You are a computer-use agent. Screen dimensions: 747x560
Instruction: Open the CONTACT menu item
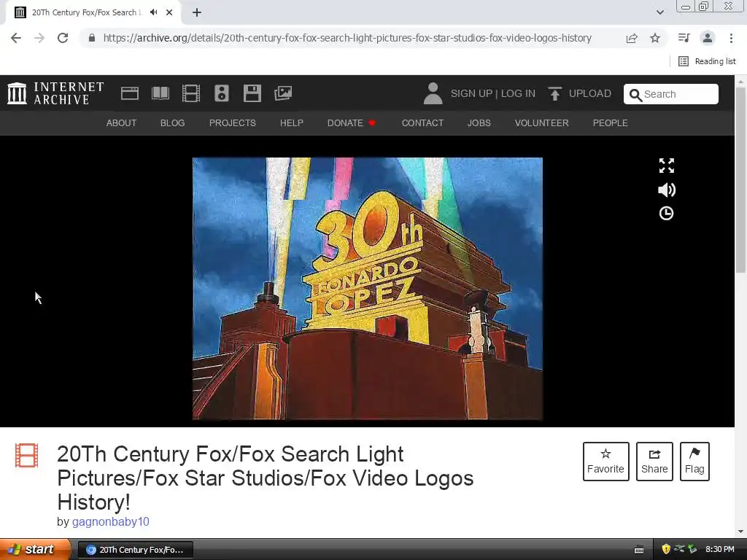click(422, 123)
